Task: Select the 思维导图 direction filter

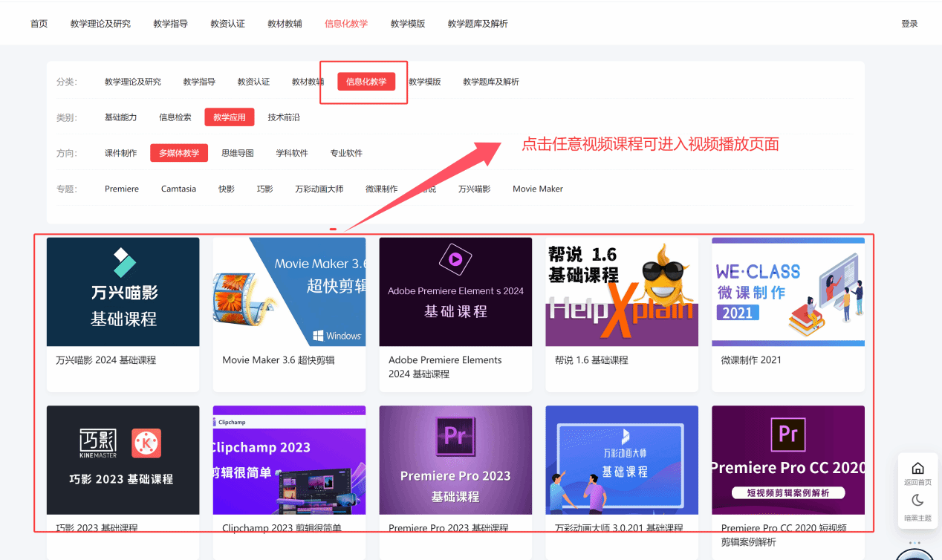Action: point(238,153)
